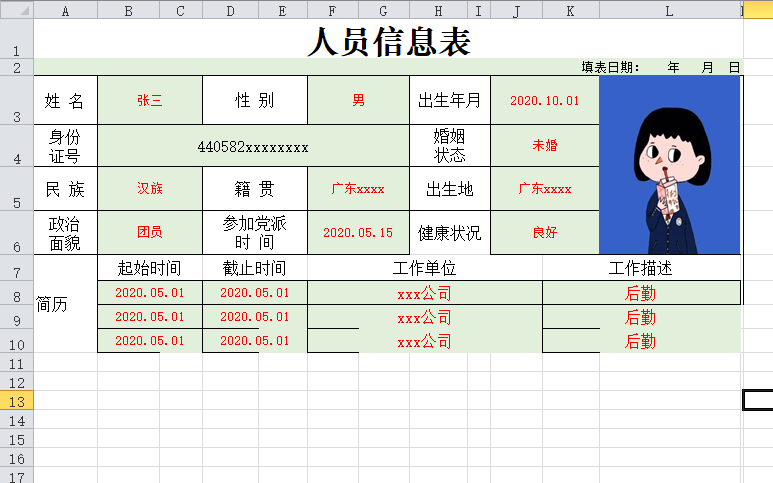Select column L header
This screenshot has width=773, height=483.
(670, 10)
